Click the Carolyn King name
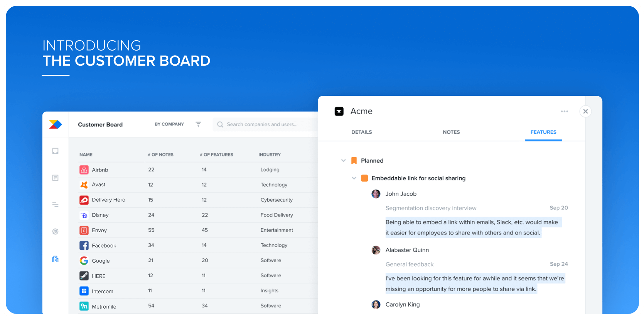The height and width of the screenshot is (319, 644). pyautogui.click(x=403, y=305)
